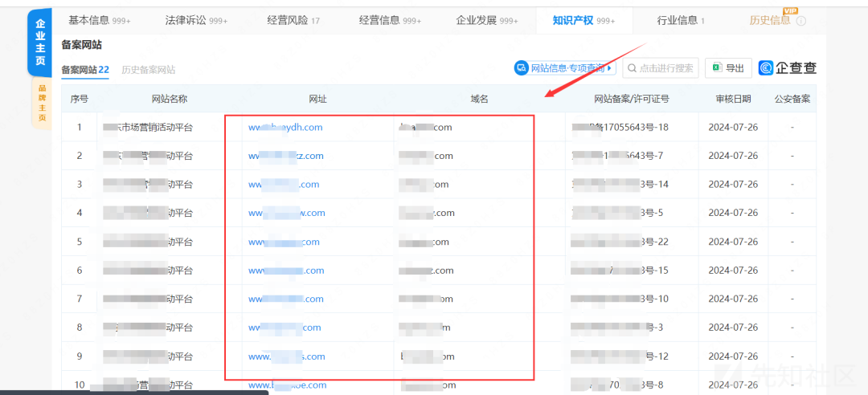Select the 备案网站 22 sub-tab
This screenshot has height=395, width=868.
pyautogui.click(x=85, y=70)
